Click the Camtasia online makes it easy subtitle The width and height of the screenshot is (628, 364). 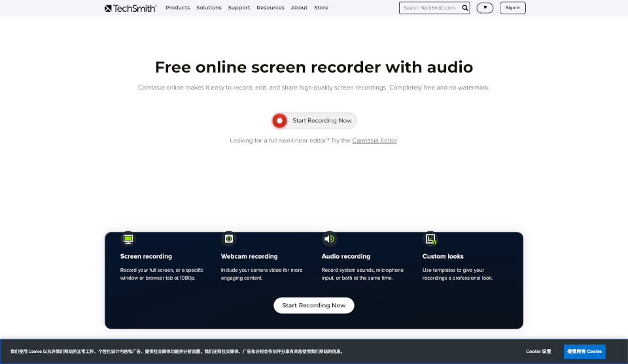click(x=314, y=88)
